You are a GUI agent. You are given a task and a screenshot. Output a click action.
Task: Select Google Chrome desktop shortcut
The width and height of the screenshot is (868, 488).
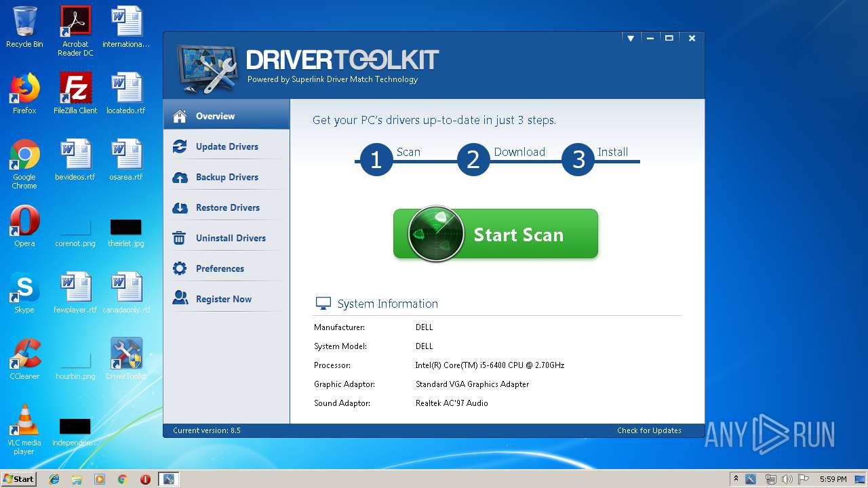pyautogui.click(x=24, y=164)
